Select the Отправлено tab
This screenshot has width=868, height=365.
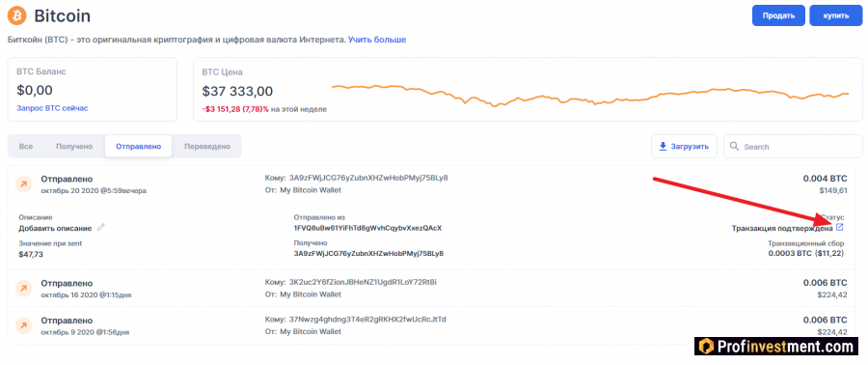(138, 146)
